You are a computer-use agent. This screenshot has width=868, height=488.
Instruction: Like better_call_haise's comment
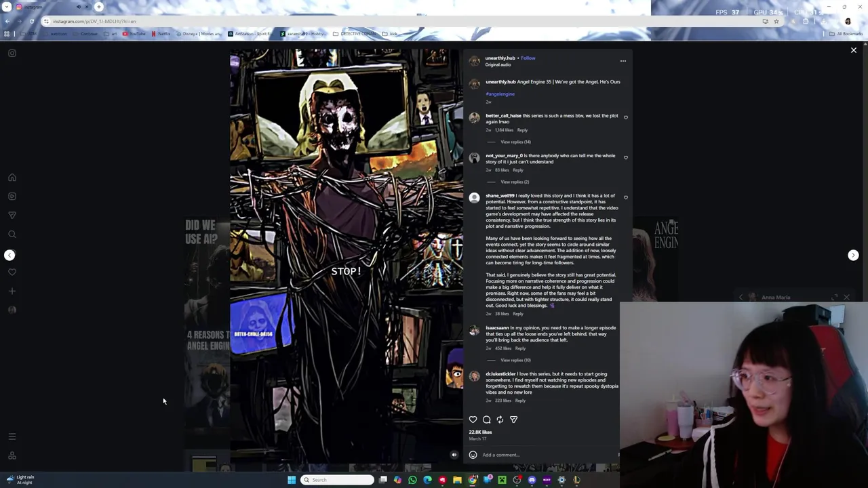tap(625, 117)
